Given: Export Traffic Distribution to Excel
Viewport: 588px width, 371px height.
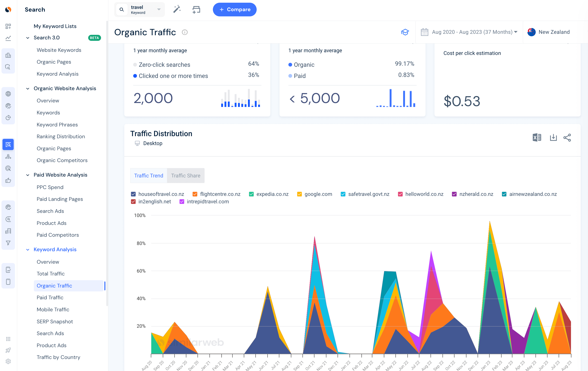Looking at the screenshot, I should click(537, 137).
